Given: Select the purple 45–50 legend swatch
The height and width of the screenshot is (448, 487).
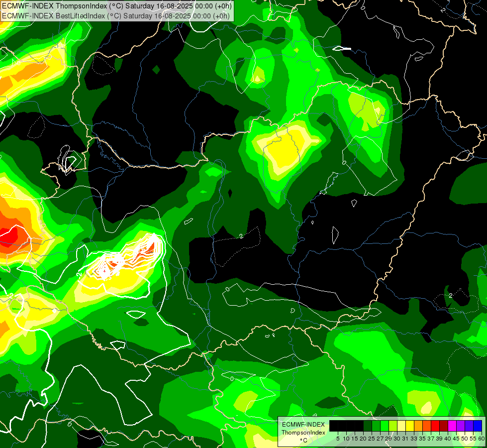Looking at the screenshot, I should 461,426.
